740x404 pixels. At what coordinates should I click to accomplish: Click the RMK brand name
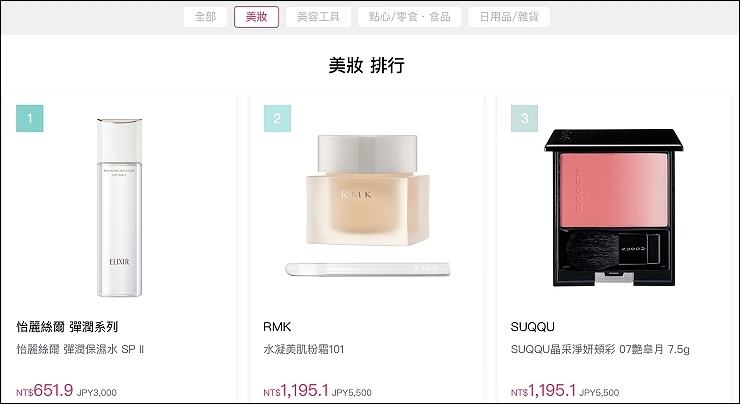coord(277,327)
